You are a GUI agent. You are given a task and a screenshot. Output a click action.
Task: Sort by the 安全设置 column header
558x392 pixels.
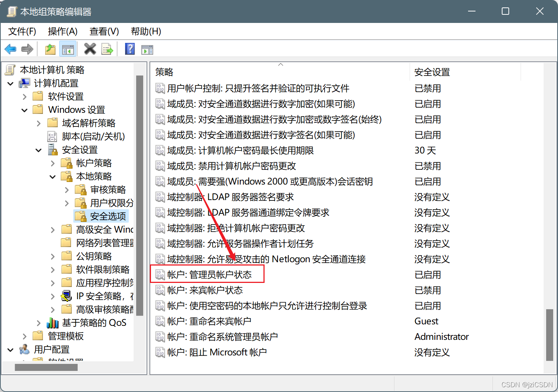click(465, 72)
